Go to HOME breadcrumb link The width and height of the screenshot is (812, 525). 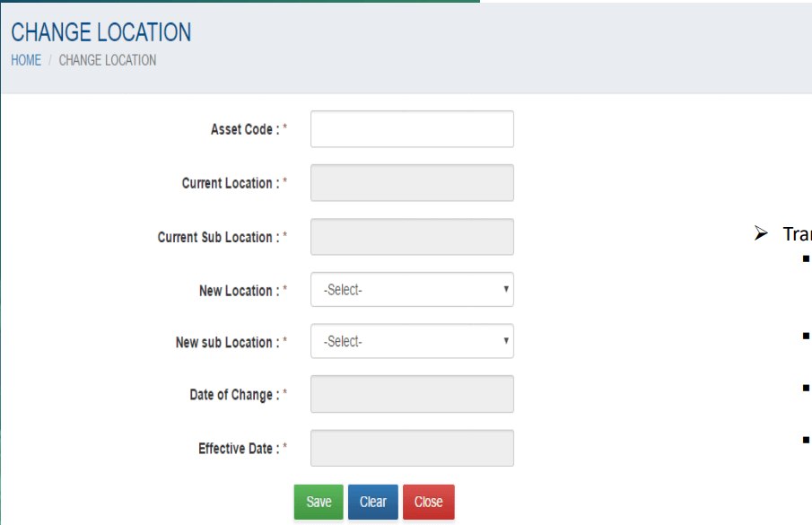click(x=26, y=60)
